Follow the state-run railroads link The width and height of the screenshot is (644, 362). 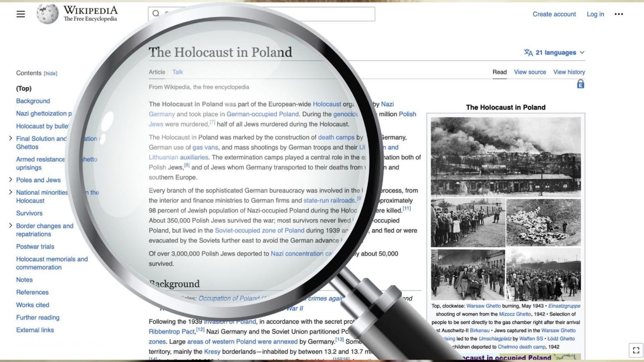(x=330, y=200)
